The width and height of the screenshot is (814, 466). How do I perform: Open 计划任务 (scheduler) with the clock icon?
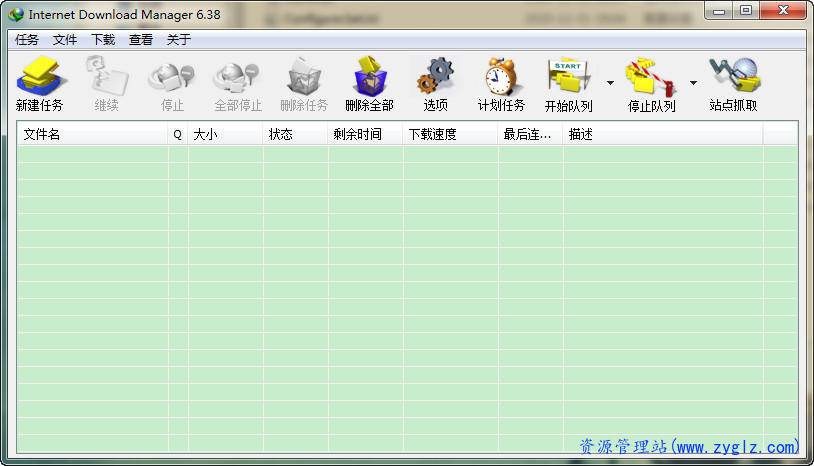click(501, 84)
